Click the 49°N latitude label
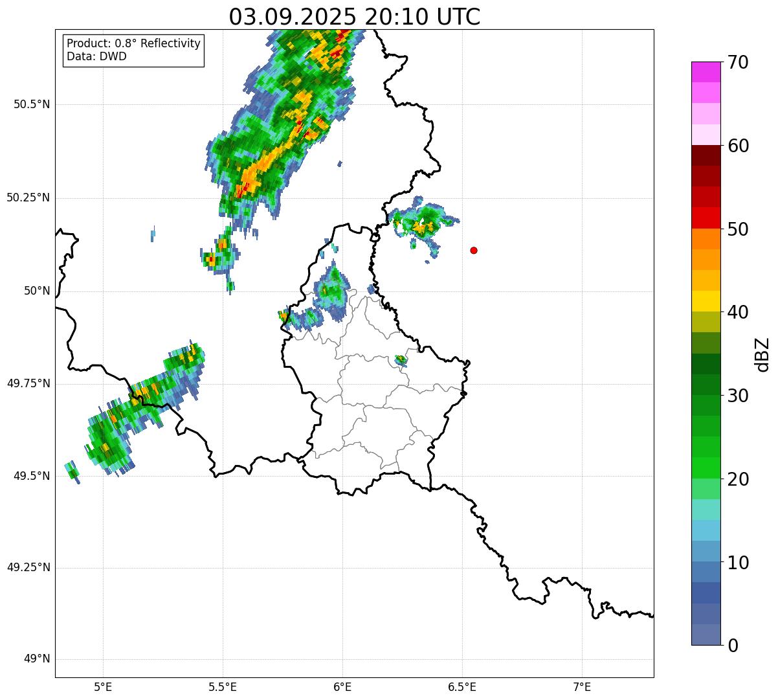 coord(36,659)
